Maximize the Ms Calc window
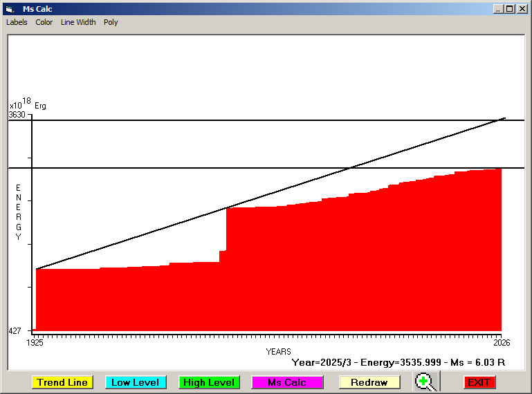This screenshot has height=394, width=532. pos(510,9)
